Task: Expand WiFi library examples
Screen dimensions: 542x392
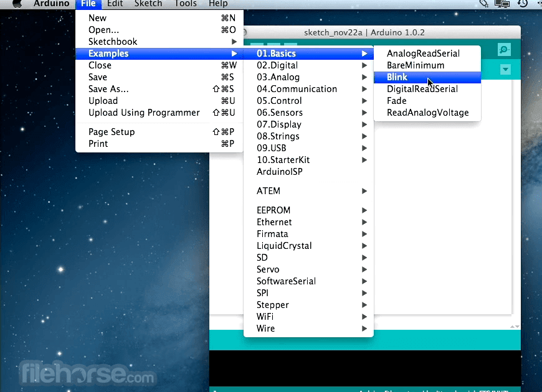Action: [308, 316]
